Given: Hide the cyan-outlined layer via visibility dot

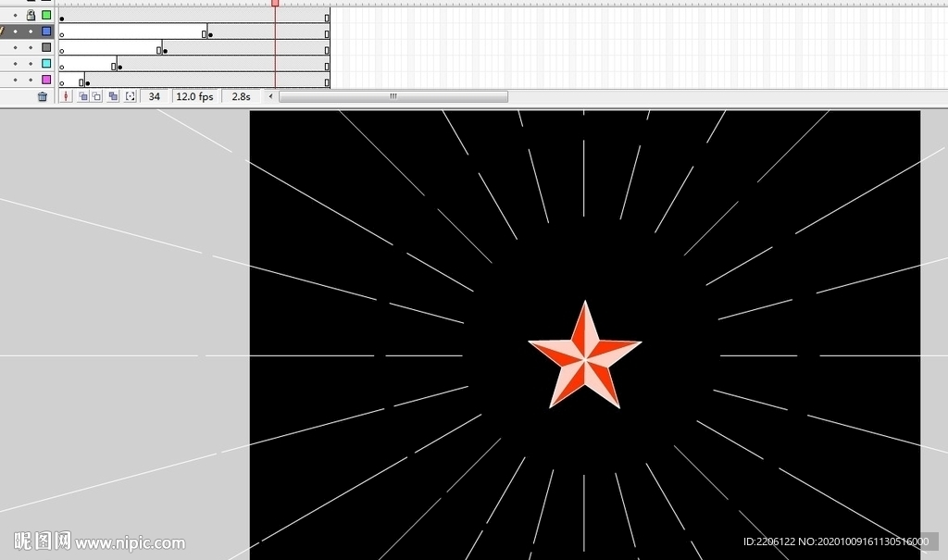Looking at the screenshot, I should 16,64.
